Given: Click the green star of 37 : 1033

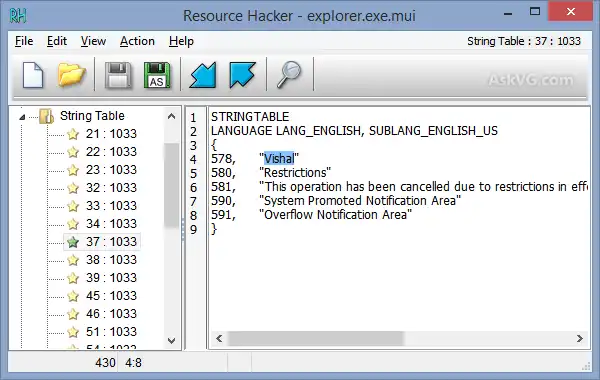Looking at the screenshot, I should click(73, 242).
